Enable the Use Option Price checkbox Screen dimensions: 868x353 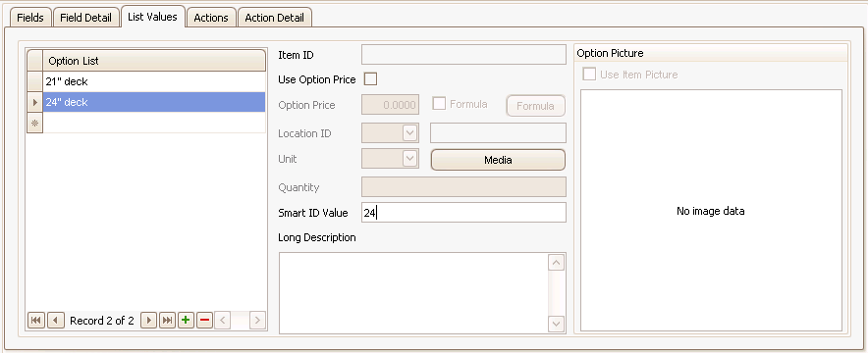[370, 79]
